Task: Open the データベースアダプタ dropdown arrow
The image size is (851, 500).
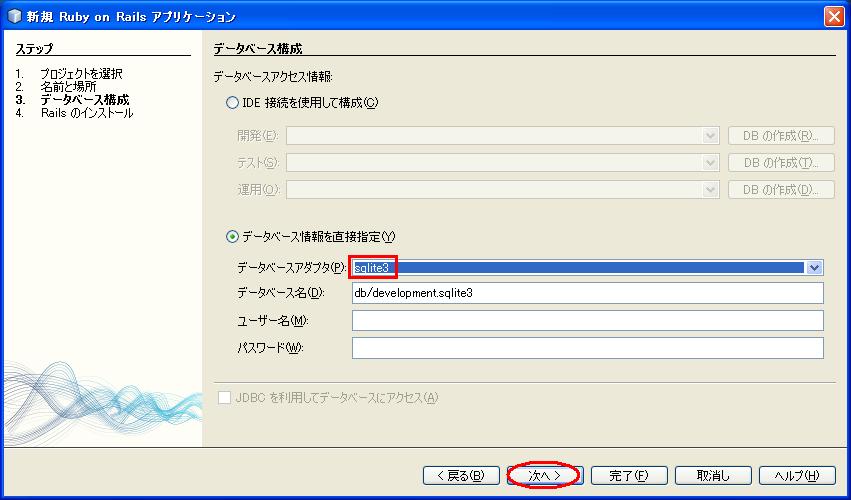Action: [814, 268]
